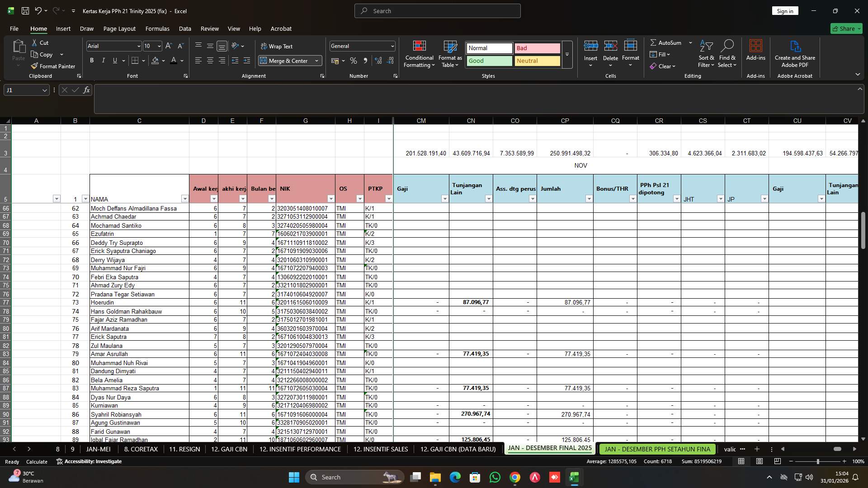Toggle bold formatting
Viewport: 868px width, 488px height.
[91, 60]
